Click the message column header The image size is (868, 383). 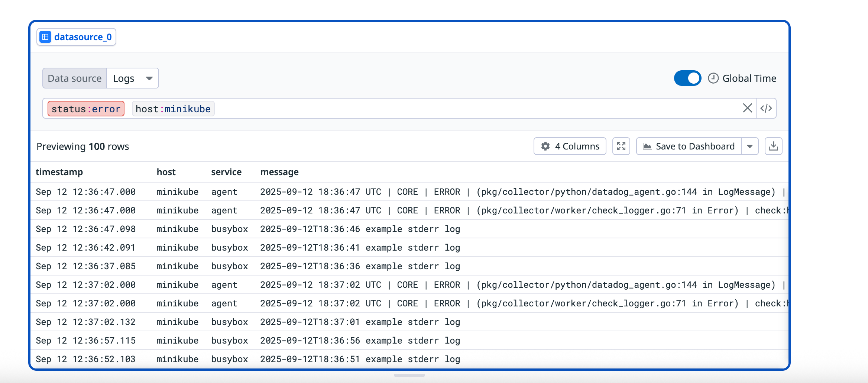(279, 172)
